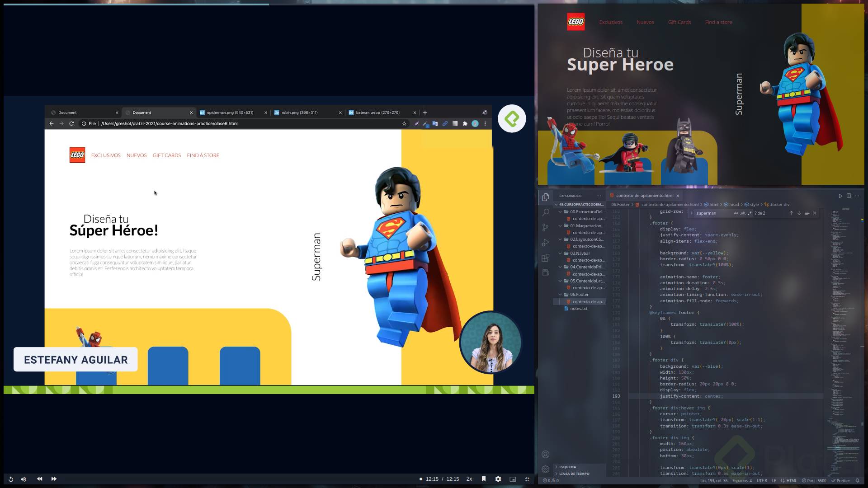Change the 2x playback speed
The image size is (868, 488).
coord(469,479)
